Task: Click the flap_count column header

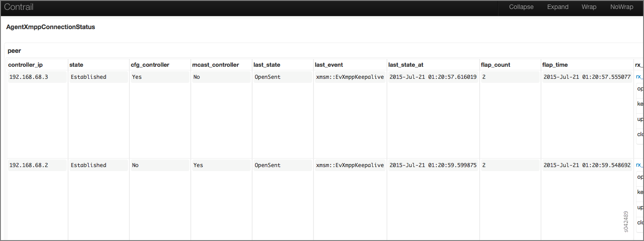Action: [495, 65]
